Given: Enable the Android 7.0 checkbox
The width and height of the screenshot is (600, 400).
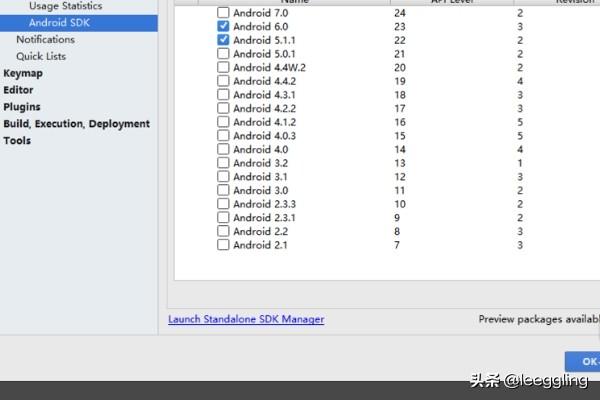Looking at the screenshot, I should pyautogui.click(x=223, y=13).
